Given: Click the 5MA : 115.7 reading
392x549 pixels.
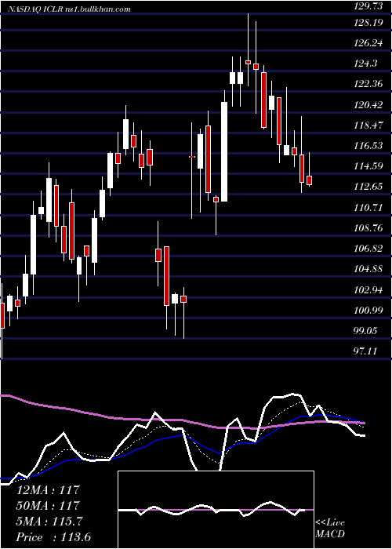Looking at the screenshot, I should [49, 522].
